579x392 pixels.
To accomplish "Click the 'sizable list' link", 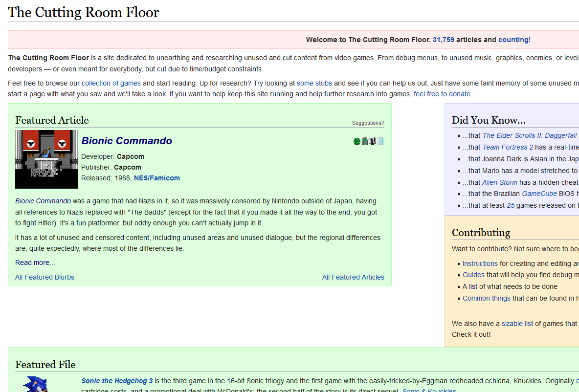I will pos(517,324).
